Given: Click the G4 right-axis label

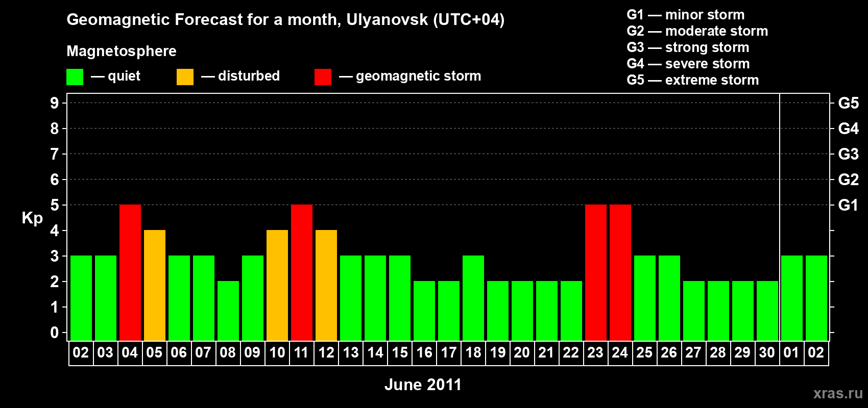Looking at the screenshot, I should pyautogui.click(x=849, y=129).
